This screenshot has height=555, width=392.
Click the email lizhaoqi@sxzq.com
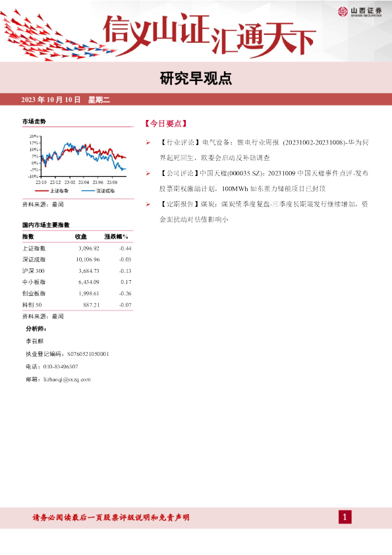click(x=67, y=380)
